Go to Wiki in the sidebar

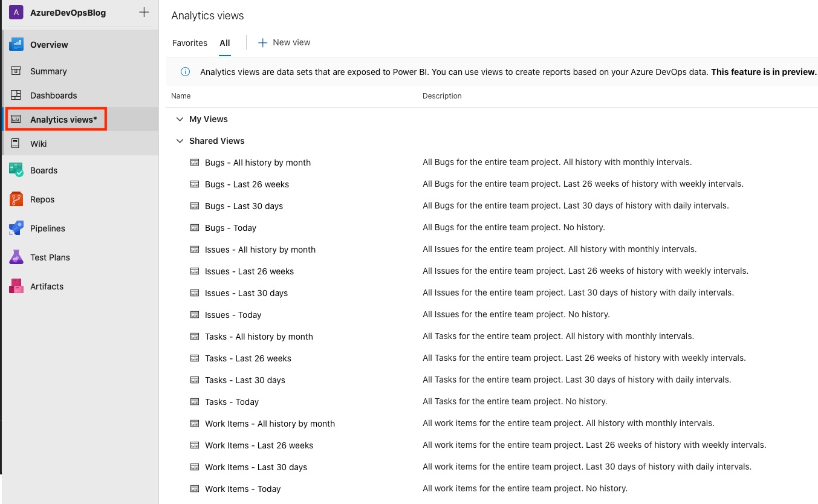tap(39, 144)
